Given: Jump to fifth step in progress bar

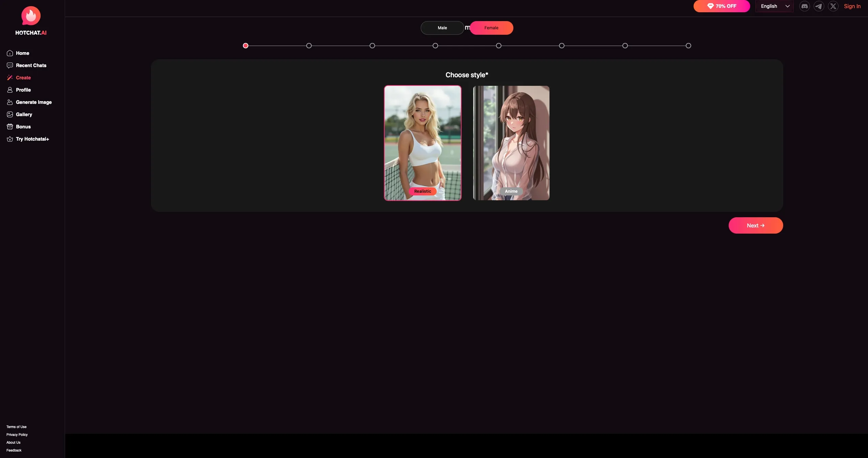Looking at the screenshot, I should [x=499, y=46].
